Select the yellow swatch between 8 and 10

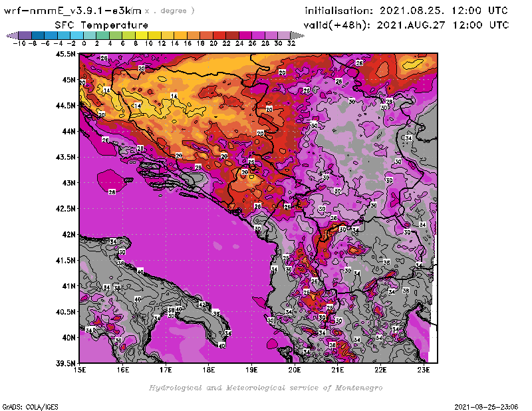pos(142,35)
